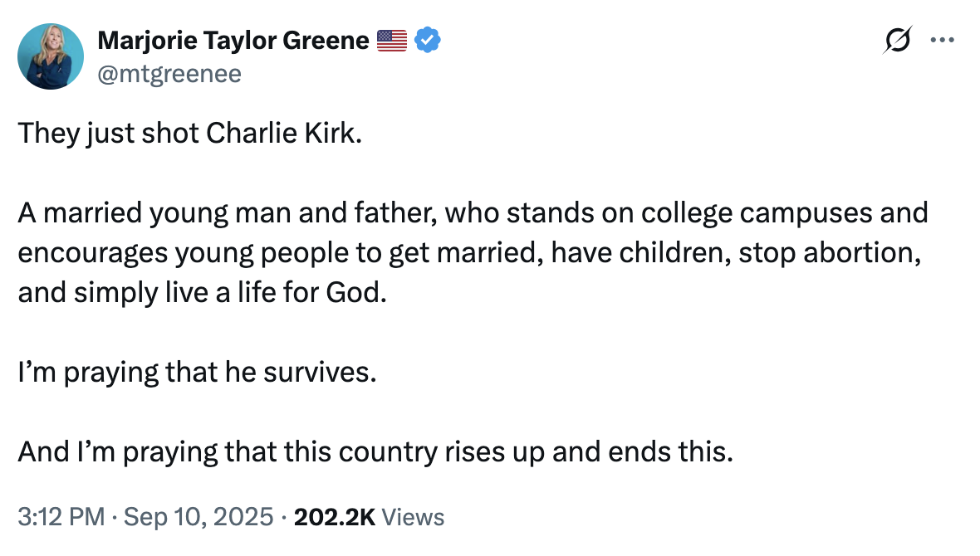Click the line 'They just shot Charlie Kirk.'
This screenshot has height=556, width=980.
190,134
